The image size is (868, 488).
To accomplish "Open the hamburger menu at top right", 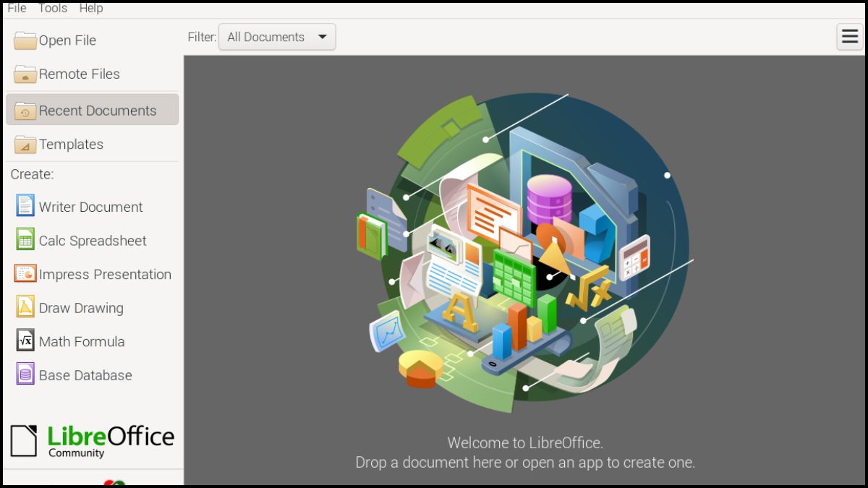I will tap(850, 37).
